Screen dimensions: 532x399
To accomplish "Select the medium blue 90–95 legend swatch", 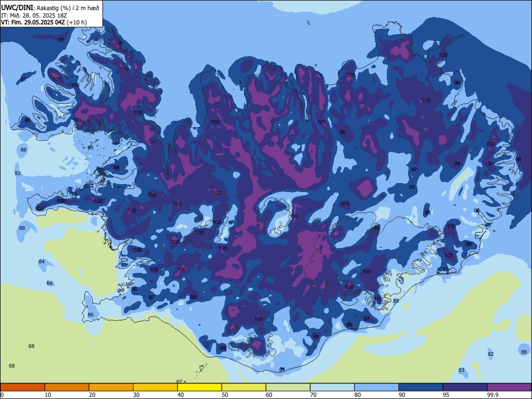I will click(421, 387).
